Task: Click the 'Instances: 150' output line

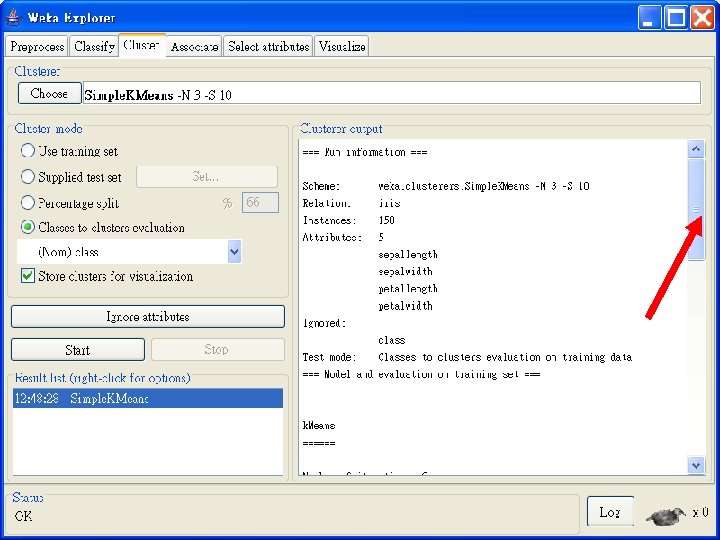Action: [348, 220]
